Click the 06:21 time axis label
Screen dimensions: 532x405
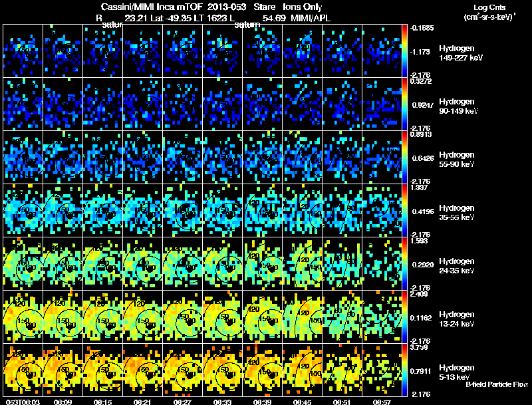(142, 402)
